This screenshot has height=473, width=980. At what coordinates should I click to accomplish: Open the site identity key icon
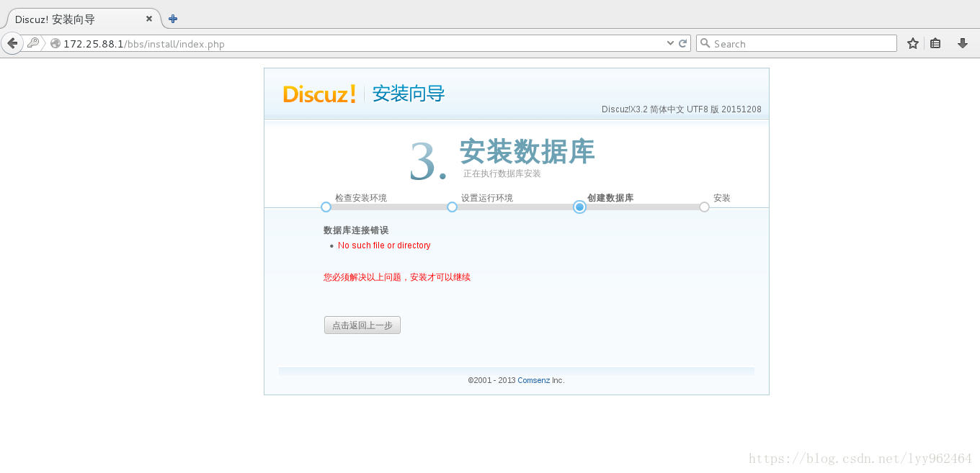(x=33, y=43)
